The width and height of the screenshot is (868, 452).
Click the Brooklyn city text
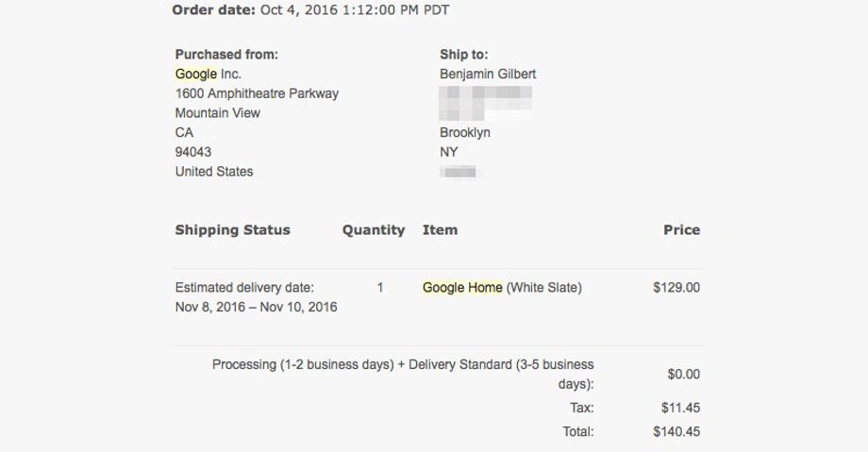[x=465, y=132]
